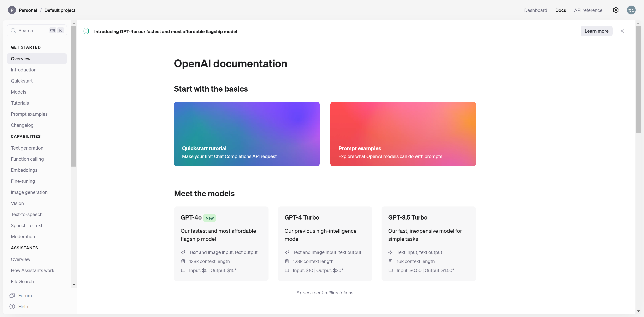Click the Personal organization P icon
This screenshot has width=644, height=317.
[12, 10]
